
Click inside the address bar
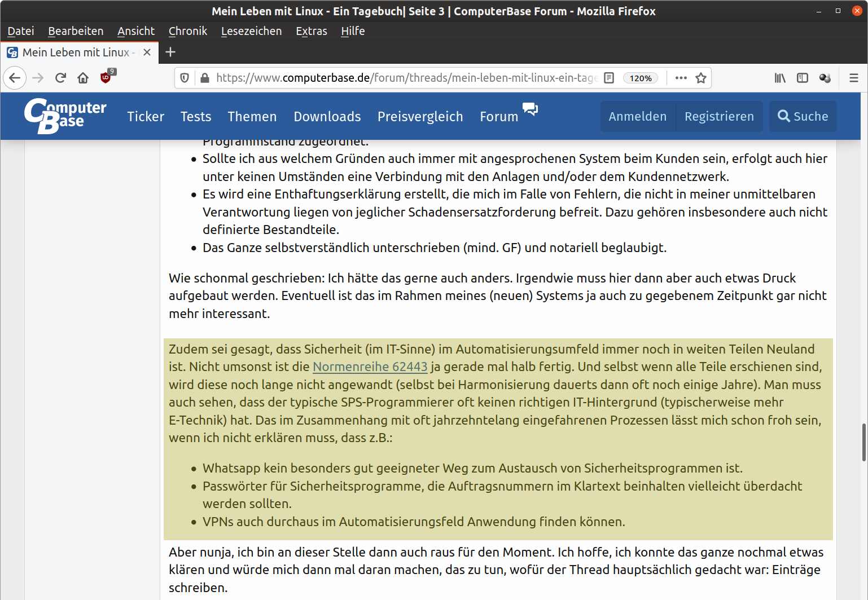pos(395,78)
